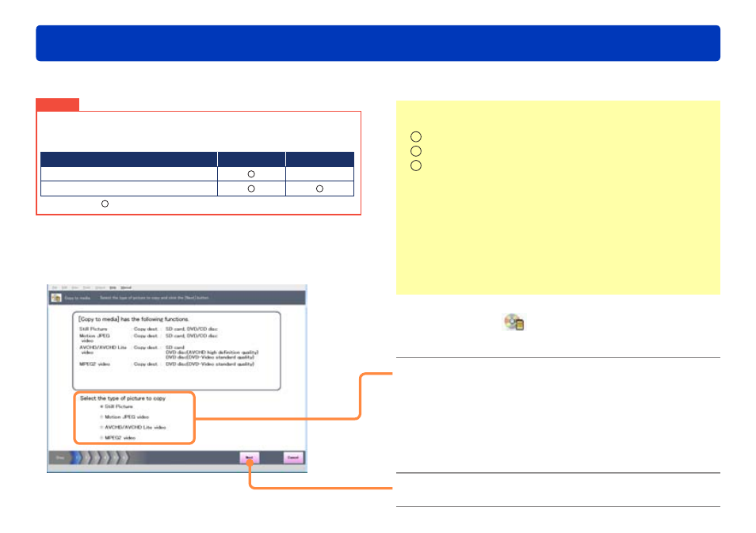Click the 'Copy to media' title text in header

[x=77, y=298]
